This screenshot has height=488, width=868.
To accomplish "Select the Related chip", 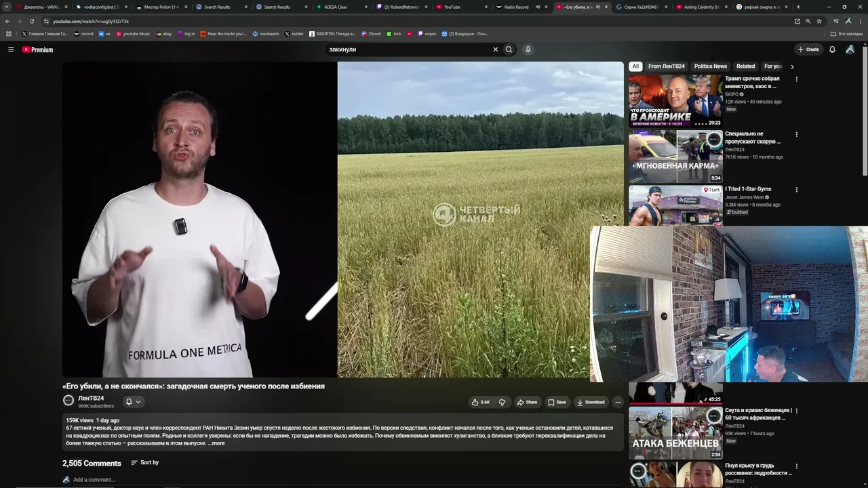I will click(746, 66).
